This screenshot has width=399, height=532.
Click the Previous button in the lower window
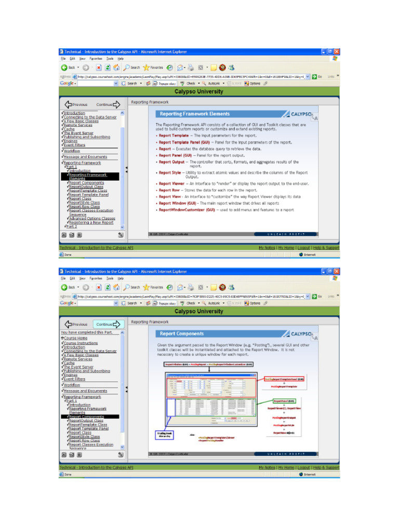[x=76, y=324]
